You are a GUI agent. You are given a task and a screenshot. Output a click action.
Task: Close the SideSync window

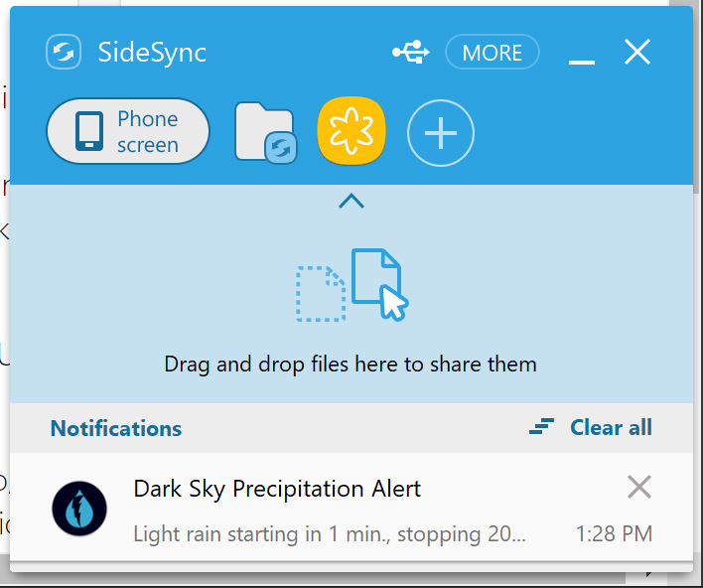click(637, 52)
